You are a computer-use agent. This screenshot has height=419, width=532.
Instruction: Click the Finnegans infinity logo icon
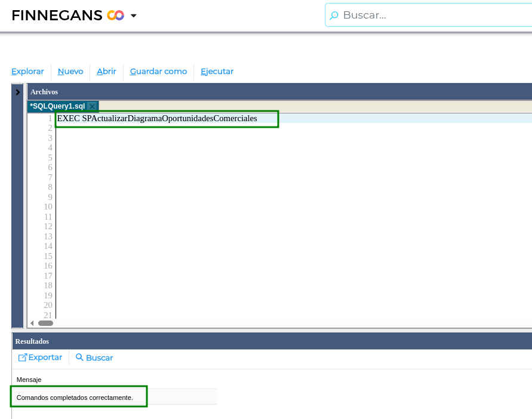click(116, 16)
